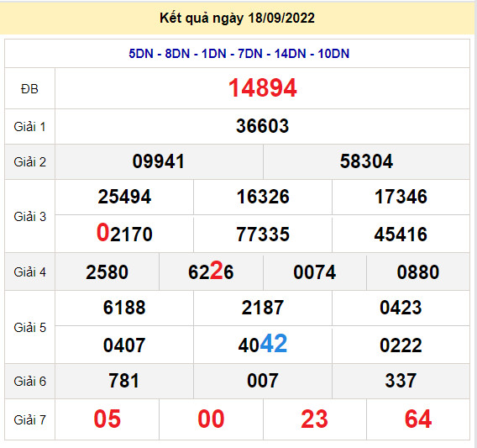477x448 pixels.
Task: Click Giải 7 number 05
Action: (x=107, y=419)
